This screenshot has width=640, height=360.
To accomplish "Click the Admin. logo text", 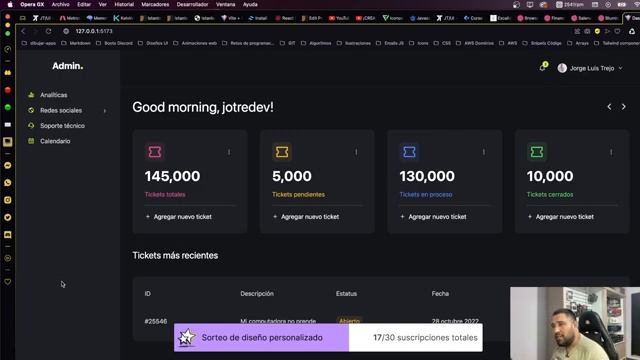I will [x=67, y=66].
